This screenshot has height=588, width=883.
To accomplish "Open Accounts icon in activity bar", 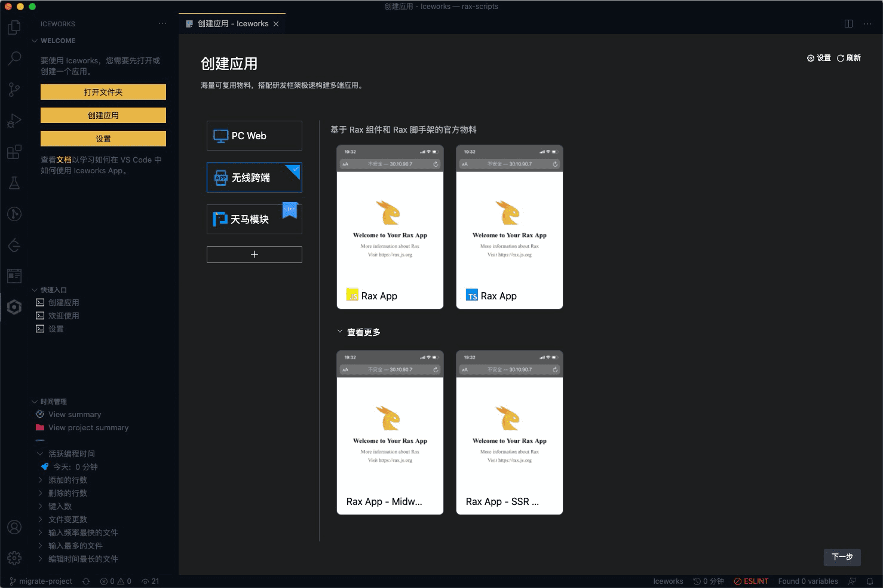I will 14,527.
